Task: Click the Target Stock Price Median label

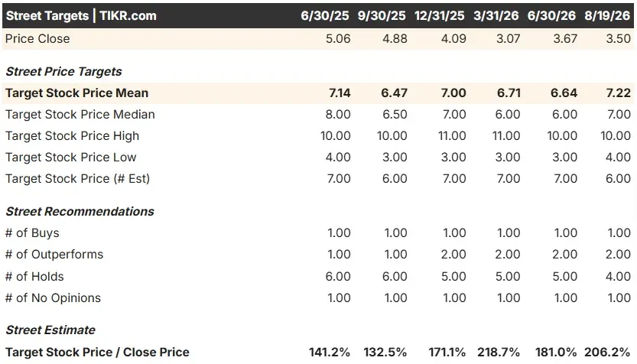Action: click(x=80, y=115)
